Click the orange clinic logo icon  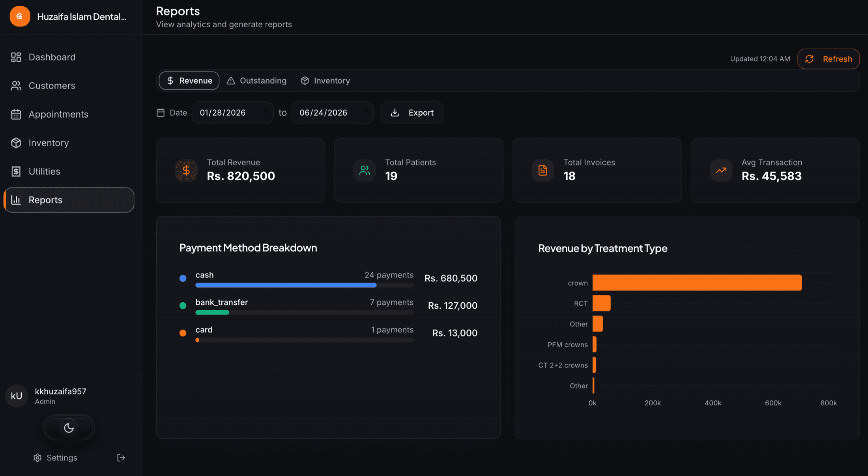click(x=20, y=16)
